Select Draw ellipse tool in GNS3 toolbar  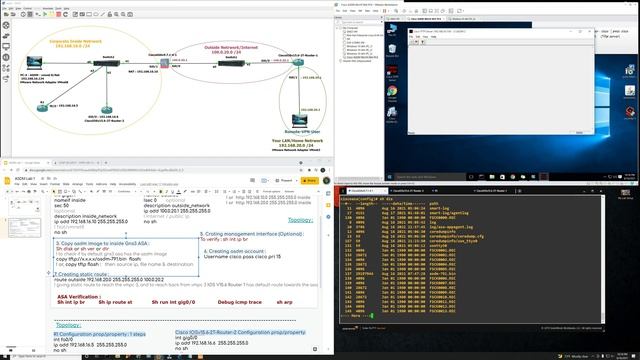96,14
